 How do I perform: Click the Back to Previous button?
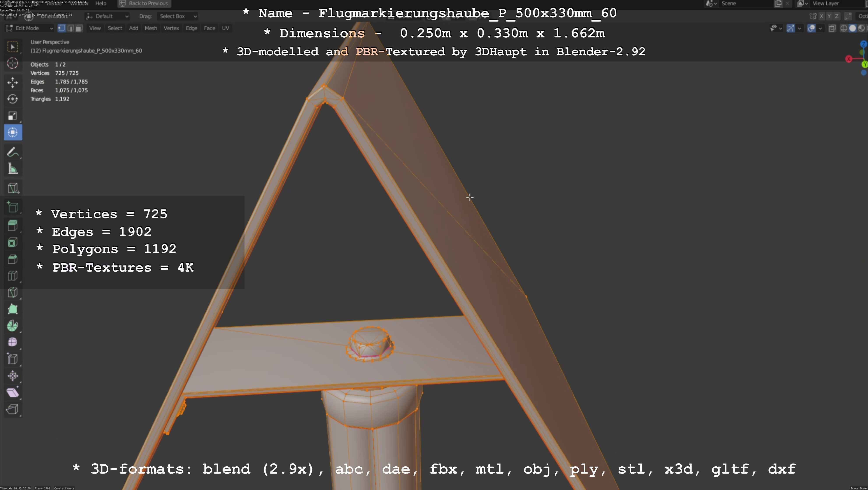click(144, 3)
